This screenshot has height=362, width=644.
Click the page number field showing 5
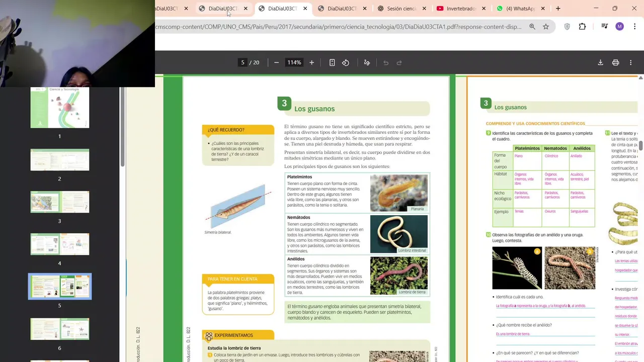tap(243, 62)
